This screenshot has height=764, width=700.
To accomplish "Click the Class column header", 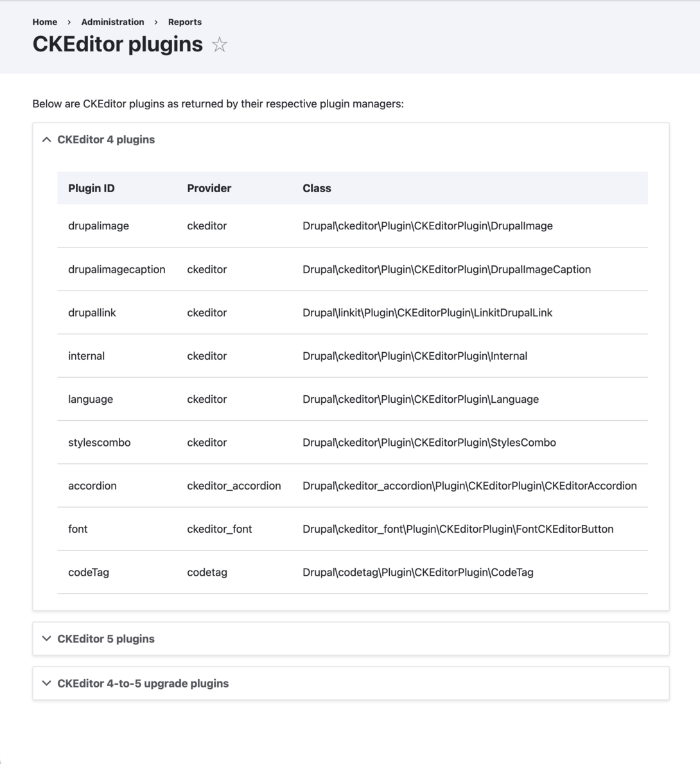I will (317, 188).
